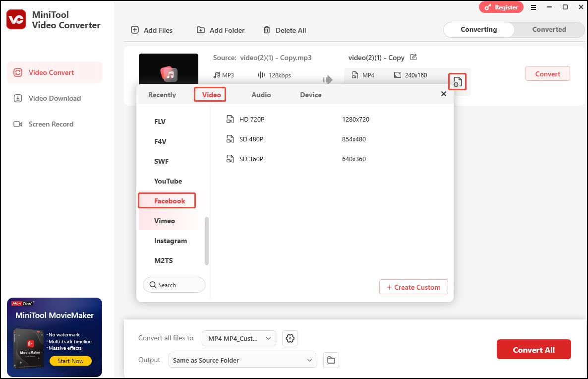
Task: Edit the output file name pencil icon
Action: click(413, 57)
